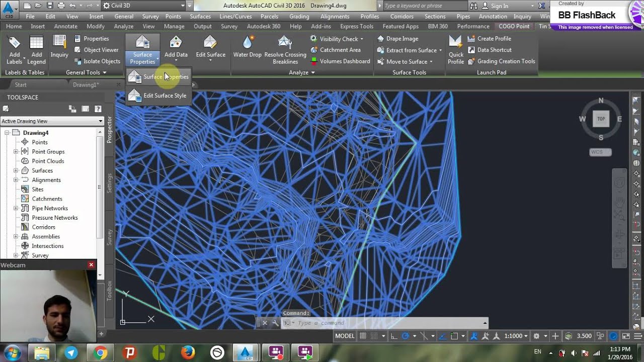Toggle object snap in status bar
Screen dimensions: 644x362
click(454, 336)
